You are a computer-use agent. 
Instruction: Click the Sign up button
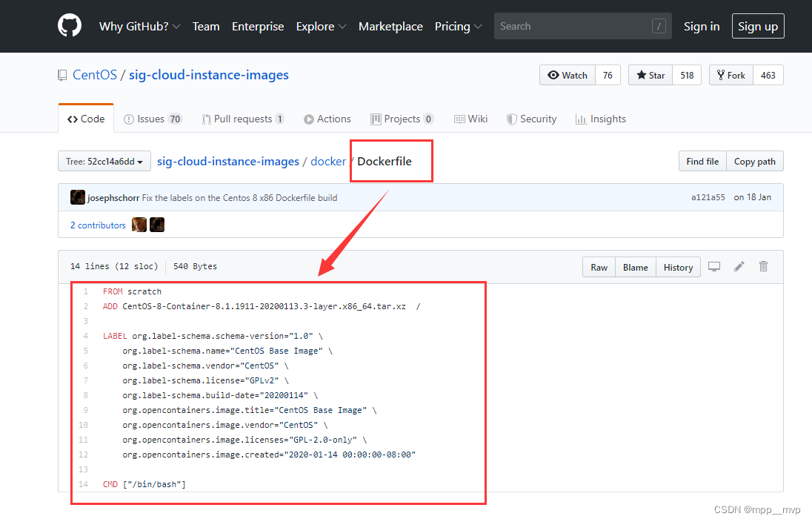[758, 26]
